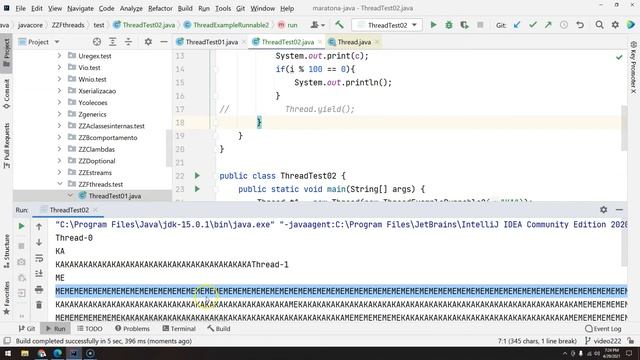Show Git history clock icon
Screen dimensions: 640x360
pyautogui.click(x=564, y=25)
